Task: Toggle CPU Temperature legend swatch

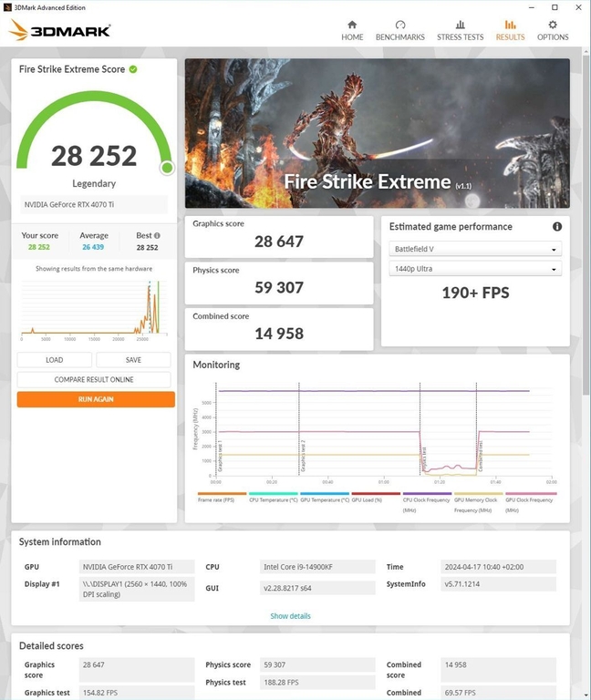Action: tap(273, 493)
